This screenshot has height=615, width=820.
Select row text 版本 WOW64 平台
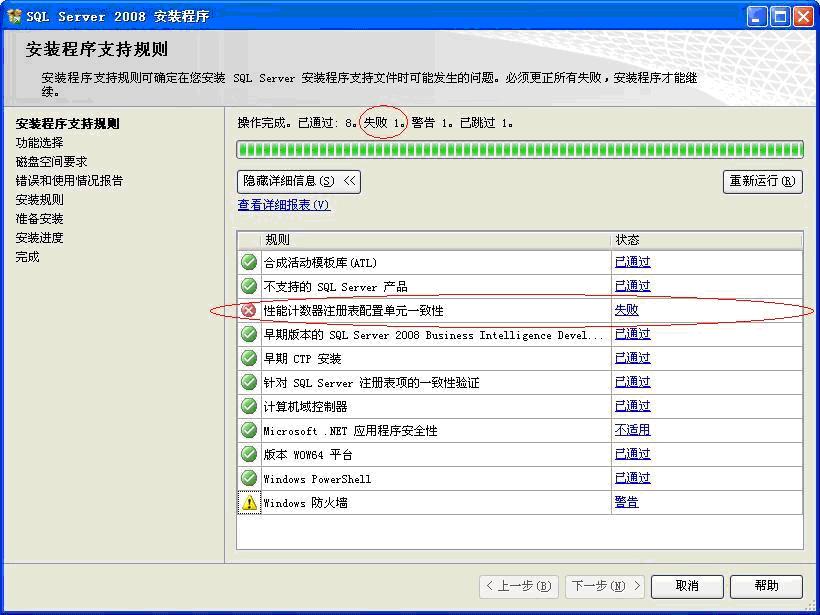click(x=308, y=455)
